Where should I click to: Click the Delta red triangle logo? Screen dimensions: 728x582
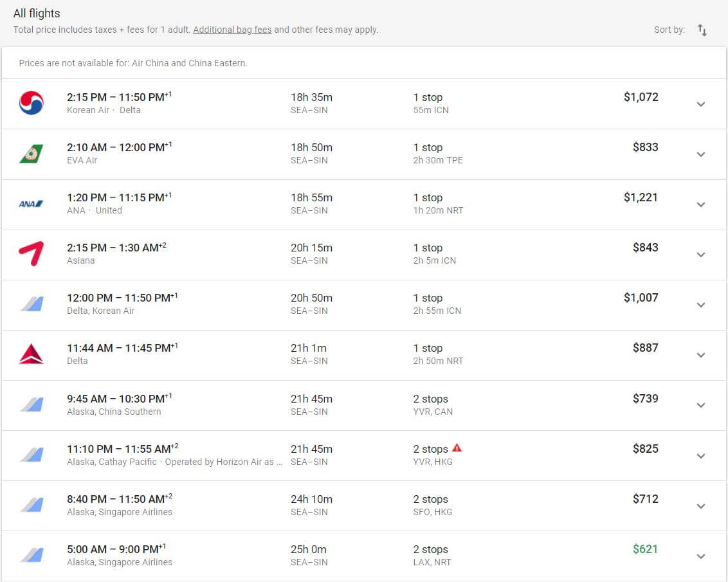click(31, 354)
